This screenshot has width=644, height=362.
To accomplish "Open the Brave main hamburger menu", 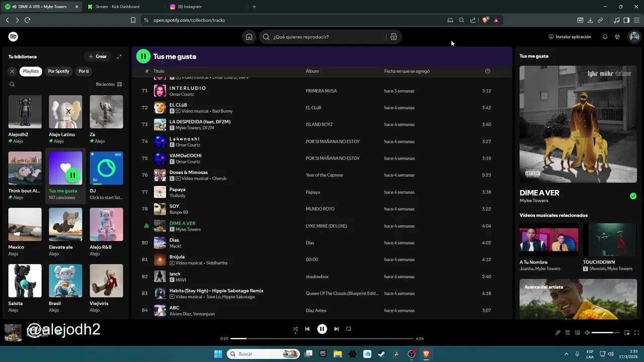I will tap(637, 20).
